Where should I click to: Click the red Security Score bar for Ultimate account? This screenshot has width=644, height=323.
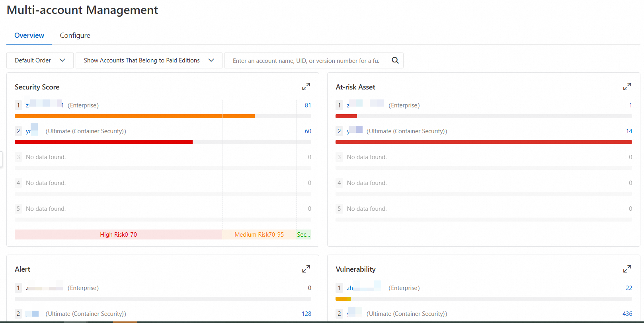[x=103, y=142]
